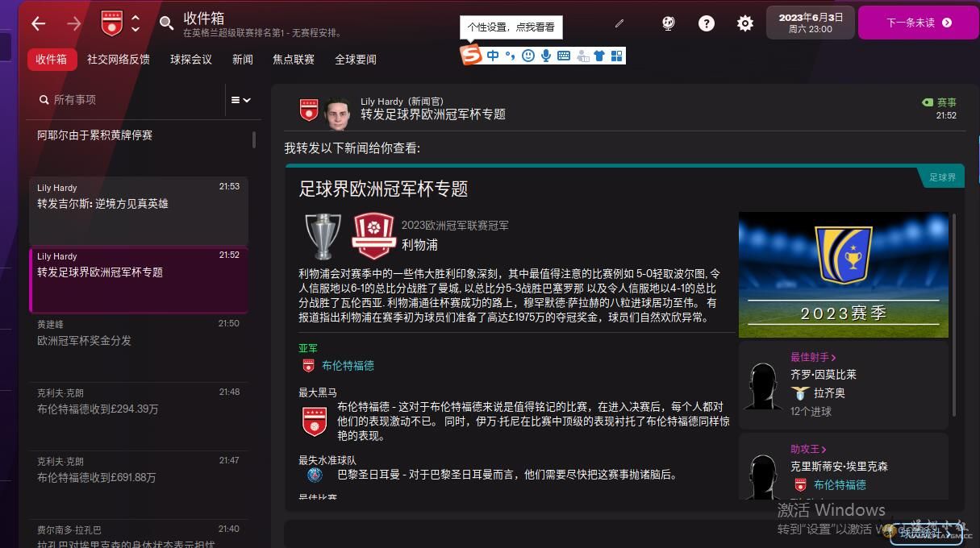Click the 足球界 label tag
Screen dimensions: 980x548
(x=942, y=177)
